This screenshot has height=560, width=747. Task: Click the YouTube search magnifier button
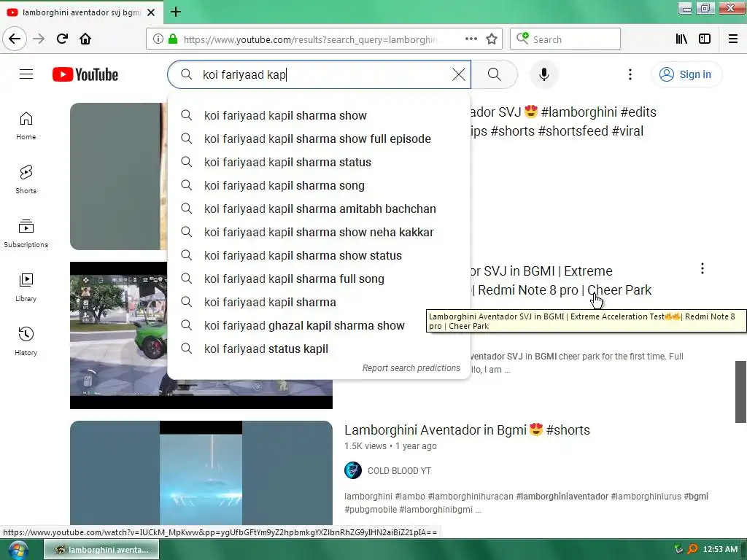[x=494, y=74]
